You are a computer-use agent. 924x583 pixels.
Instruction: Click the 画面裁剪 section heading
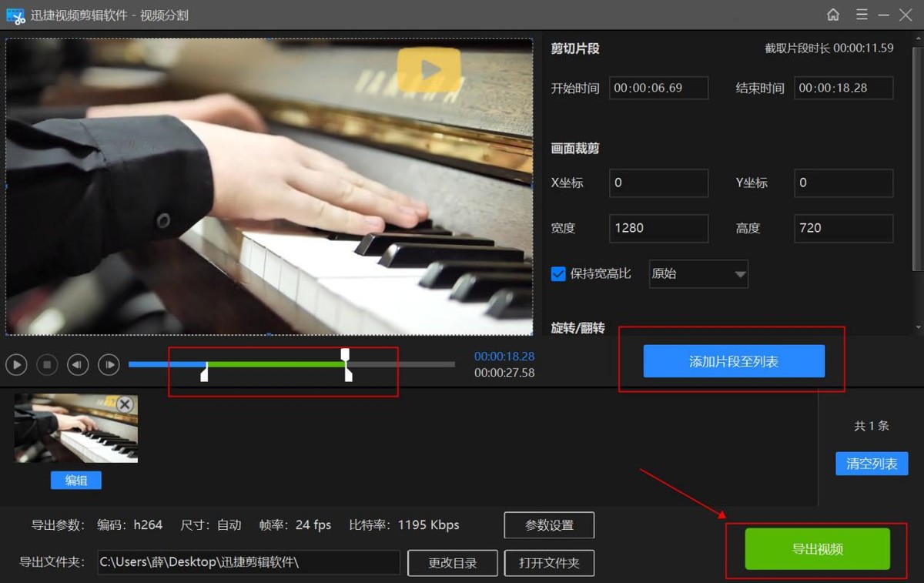[x=575, y=149]
